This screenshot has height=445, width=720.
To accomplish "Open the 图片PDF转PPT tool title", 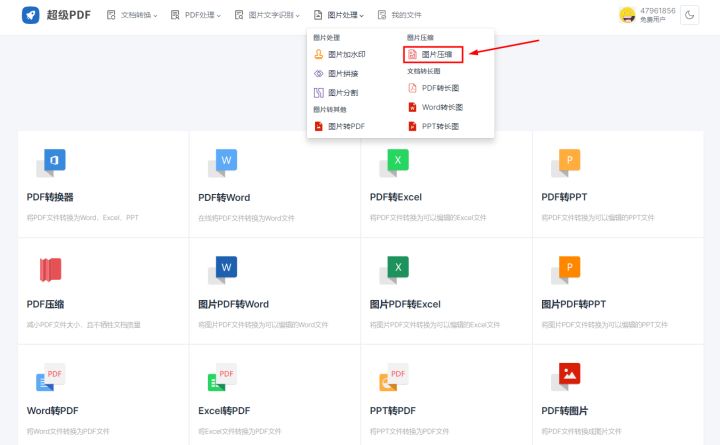I will click(574, 304).
